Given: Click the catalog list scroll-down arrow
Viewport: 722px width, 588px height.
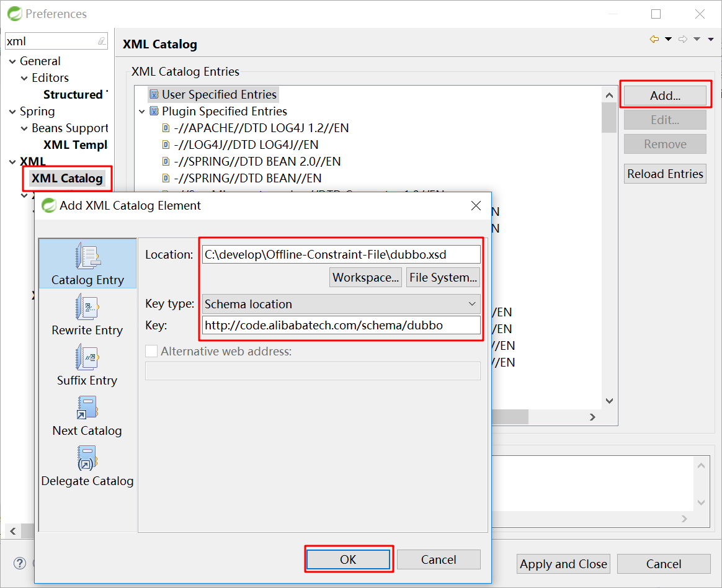Looking at the screenshot, I should point(609,401).
